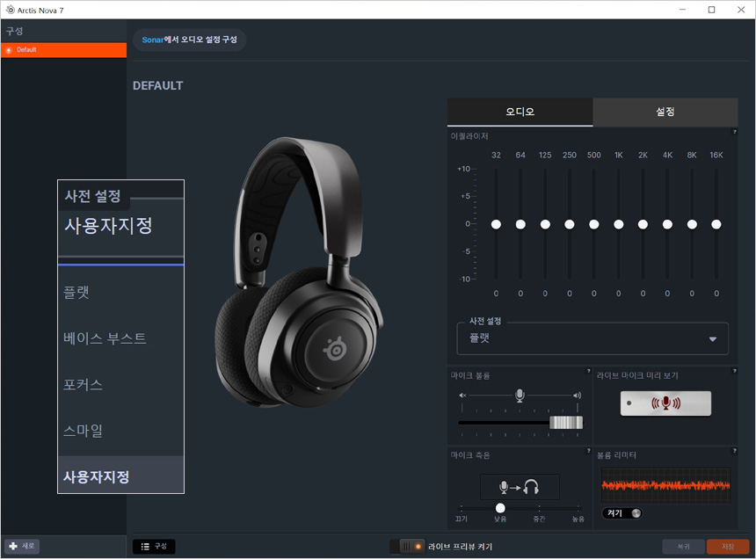Click the loud speaker icon in mic volume
The image size is (756, 559).
[577, 396]
